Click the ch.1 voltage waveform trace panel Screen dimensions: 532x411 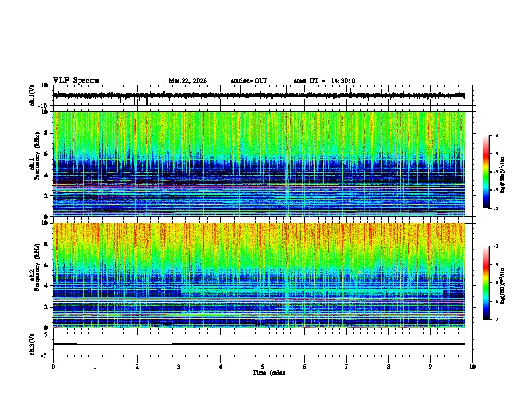(264, 95)
